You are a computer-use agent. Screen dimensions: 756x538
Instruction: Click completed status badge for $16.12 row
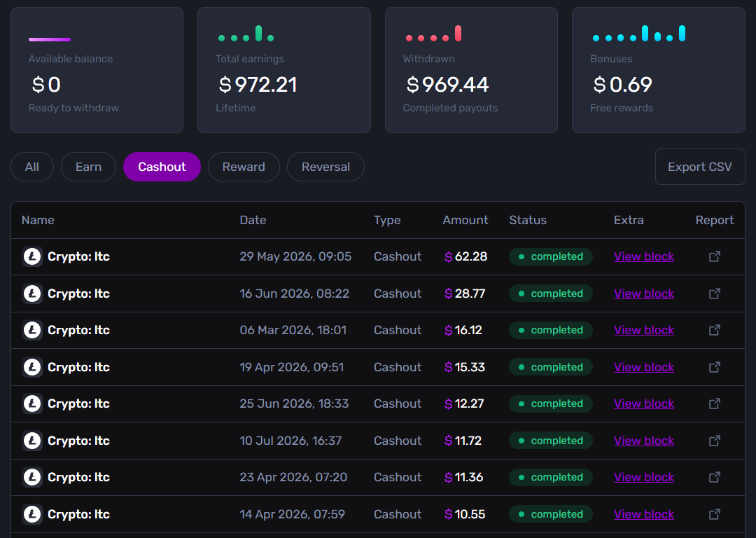(551, 330)
